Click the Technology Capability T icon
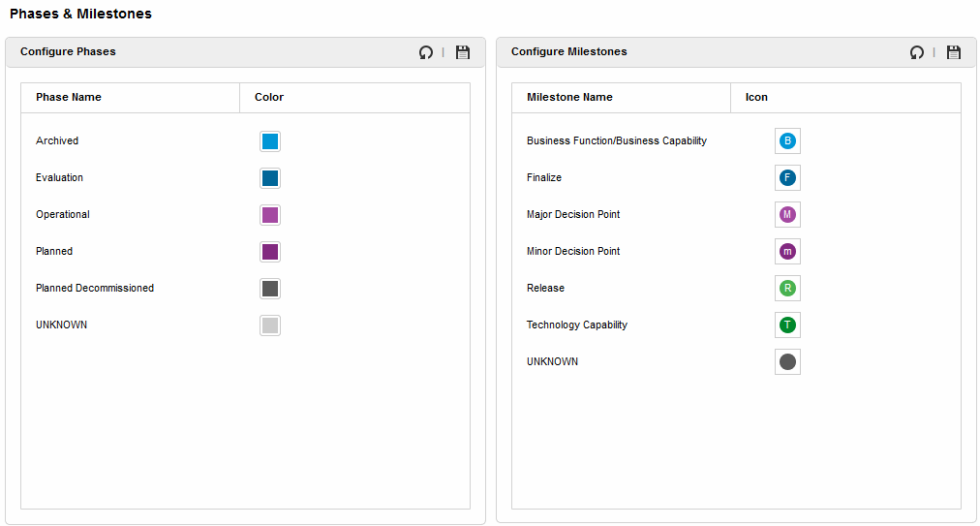 [x=787, y=325]
